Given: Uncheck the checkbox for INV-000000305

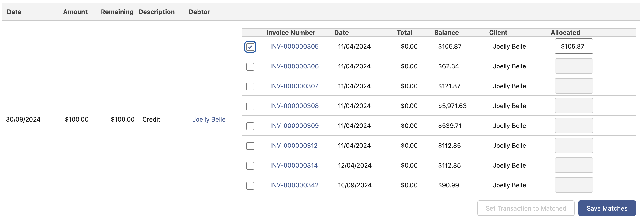Looking at the screenshot, I should click(x=250, y=47).
